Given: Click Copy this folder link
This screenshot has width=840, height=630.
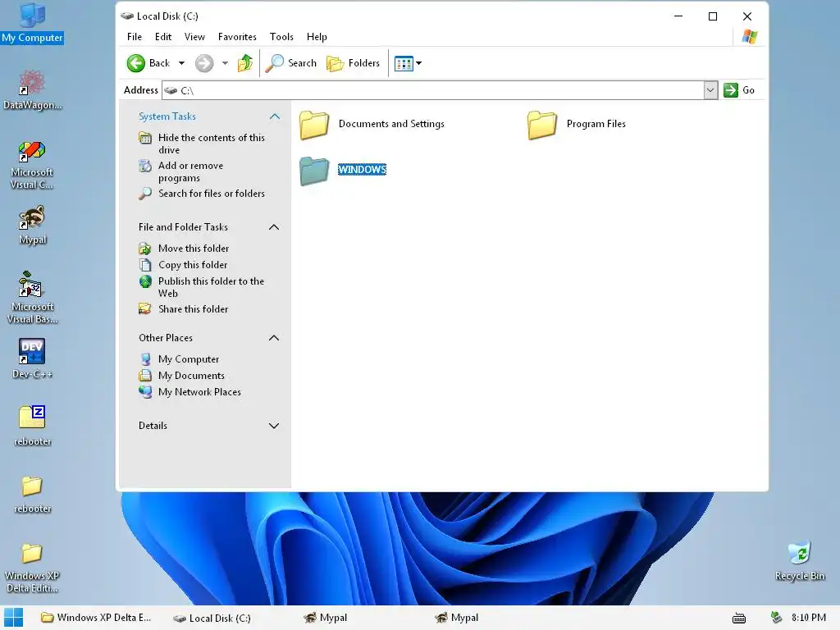Looking at the screenshot, I should pyautogui.click(x=193, y=265).
